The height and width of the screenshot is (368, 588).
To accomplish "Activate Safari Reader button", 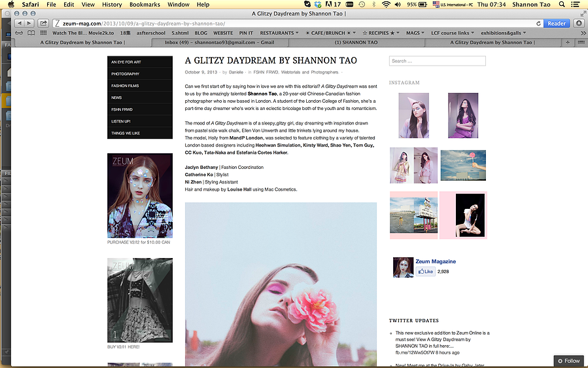I will pyautogui.click(x=557, y=24).
